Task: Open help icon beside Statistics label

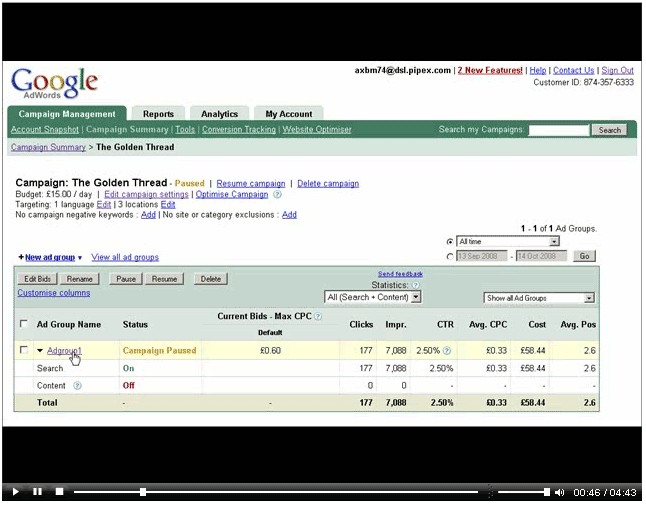Action: (x=416, y=285)
